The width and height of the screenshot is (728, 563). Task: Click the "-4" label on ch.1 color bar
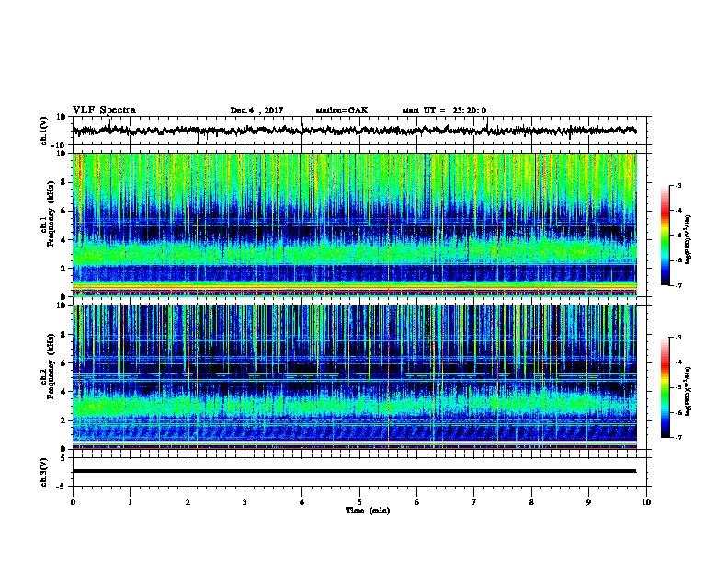pos(677,211)
